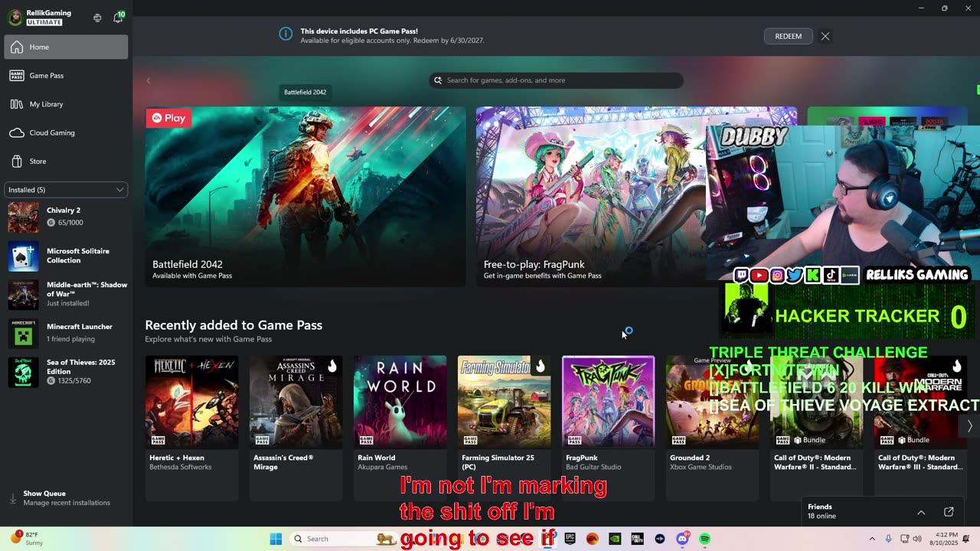
Task: Click the Sea of Thieves skull thumbnail
Action: (x=23, y=372)
